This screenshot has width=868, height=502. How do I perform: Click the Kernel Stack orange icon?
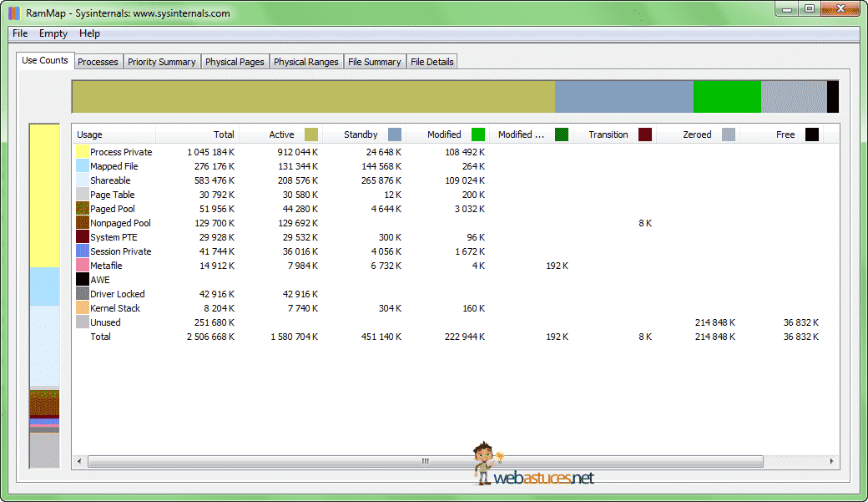click(x=83, y=308)
